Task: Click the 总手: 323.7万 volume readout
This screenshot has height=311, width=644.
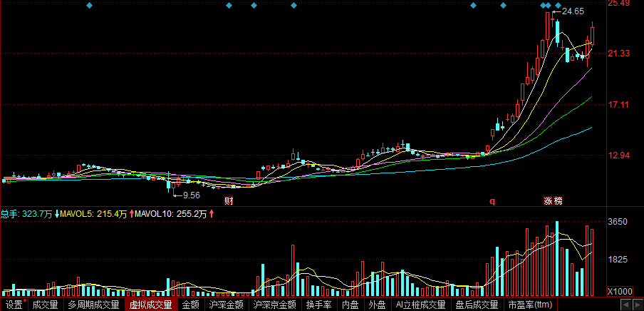Action: point(26,214)
